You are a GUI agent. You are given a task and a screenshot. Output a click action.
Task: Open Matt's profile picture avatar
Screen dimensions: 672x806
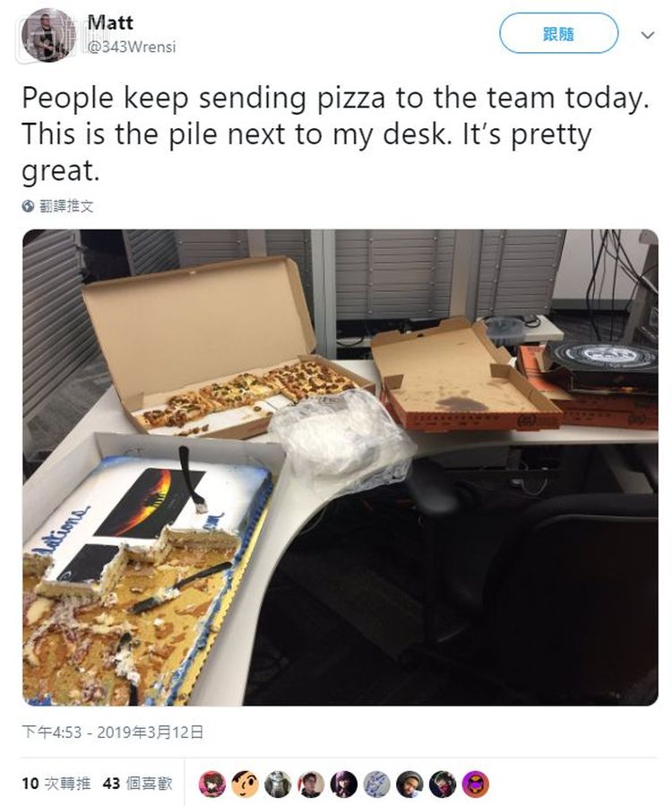(48, 35)
